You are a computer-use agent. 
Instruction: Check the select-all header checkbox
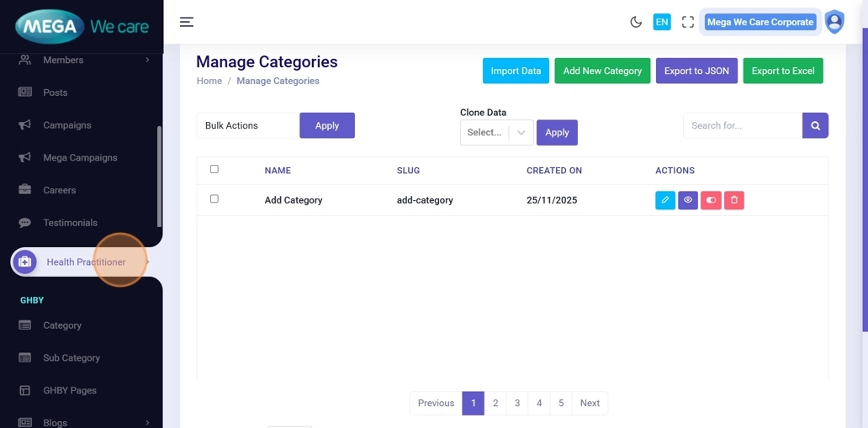[x=214, y=169]
